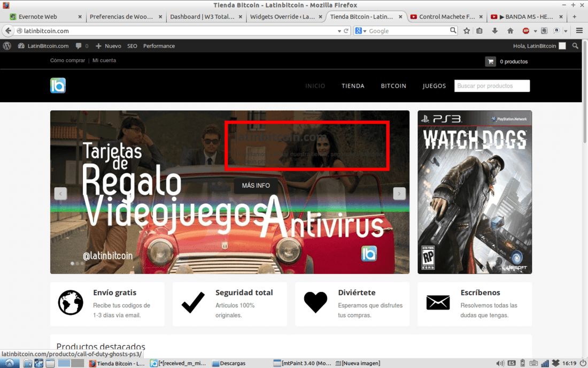Open the Cómo comprar link
588x368 pixels.
(67, 60)
